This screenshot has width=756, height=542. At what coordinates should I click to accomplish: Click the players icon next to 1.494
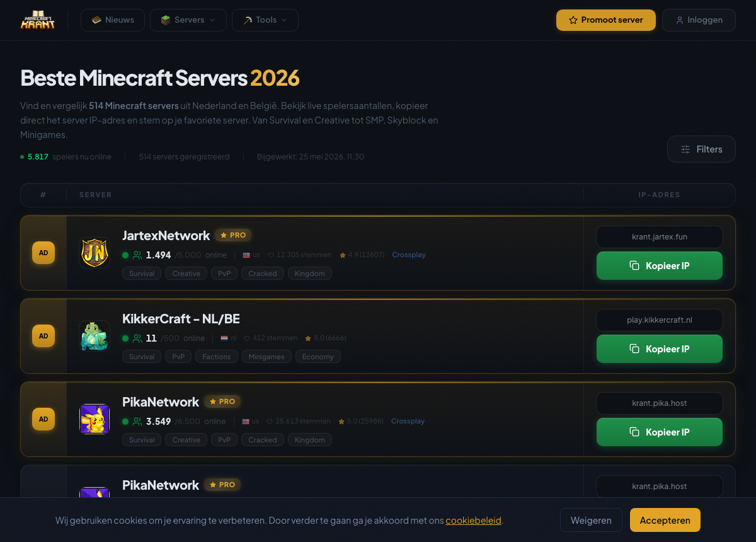pyautogui.click(x=137, y=255)
